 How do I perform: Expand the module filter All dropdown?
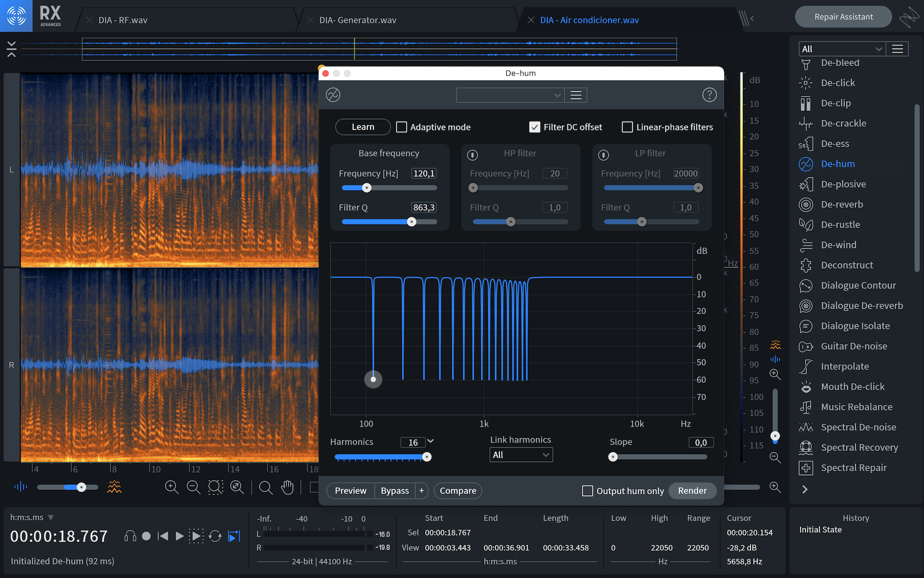[x=842, y=49]
